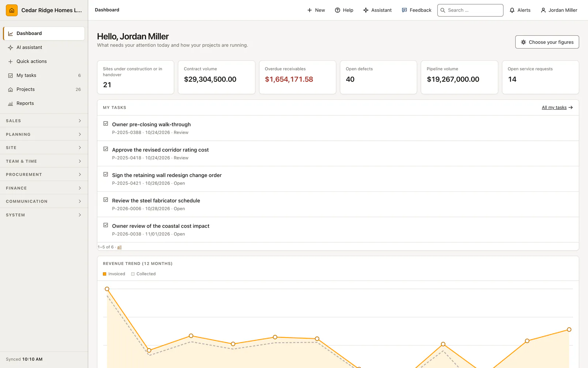Click the AI assistant sparkle icon in sidebar
The height and width of the screenshot is (368, 588).
click(11, 47)
